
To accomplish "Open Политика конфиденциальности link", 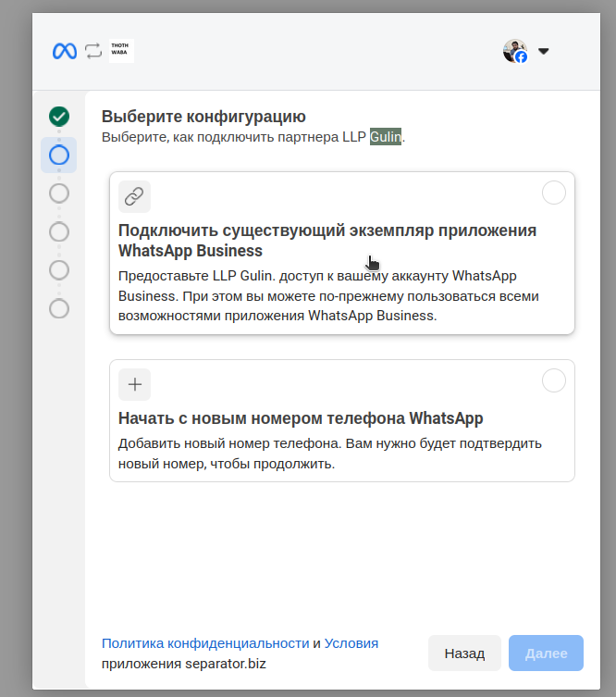I will point(205,643).
